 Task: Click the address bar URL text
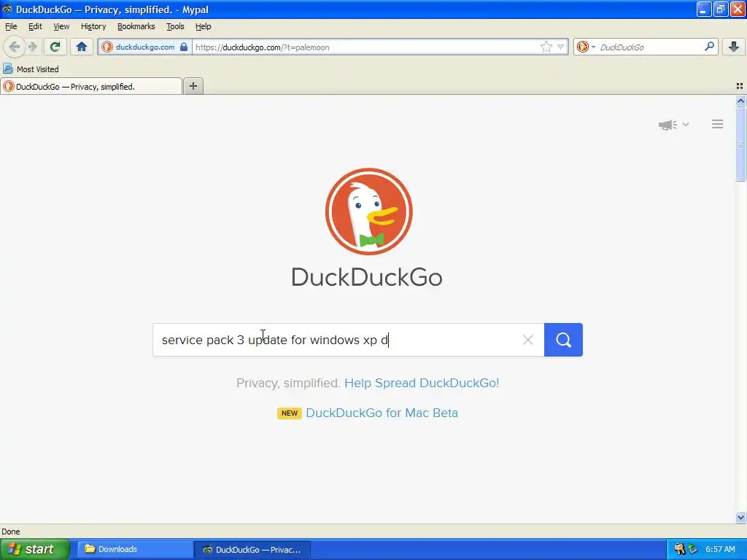coord(262,47)
